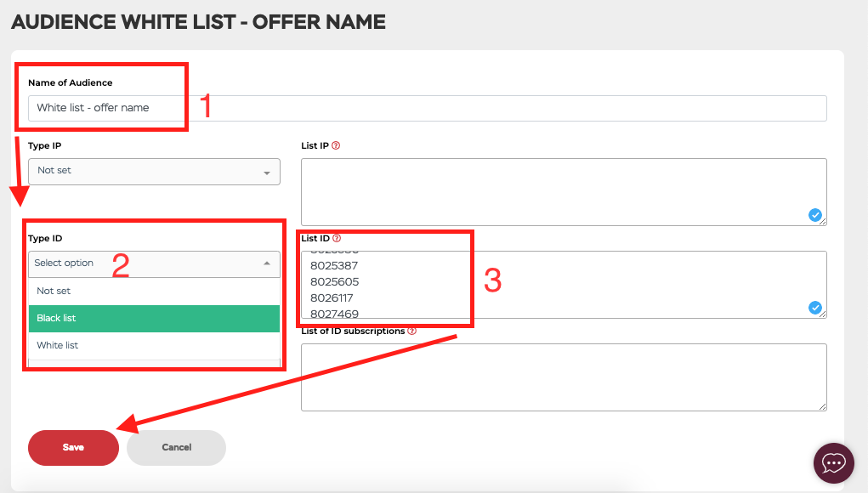Click inside the List of ID subscriptions area
The image size is (868, 493).
(564, 377)
